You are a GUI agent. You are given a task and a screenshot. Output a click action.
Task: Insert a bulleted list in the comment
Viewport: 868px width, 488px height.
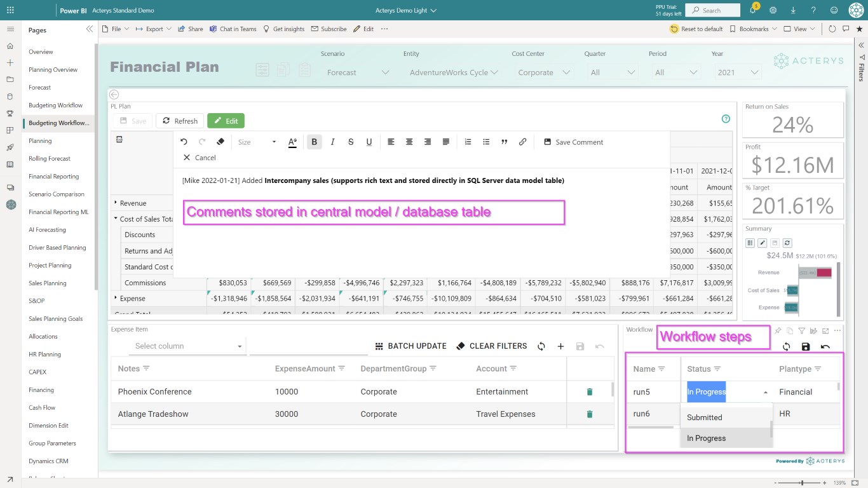486,142
